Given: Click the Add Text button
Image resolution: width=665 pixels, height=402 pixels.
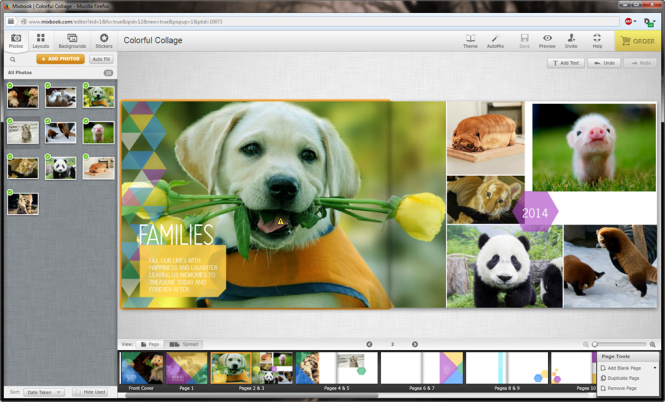Looking at the screenshot, I should [566, 63].
